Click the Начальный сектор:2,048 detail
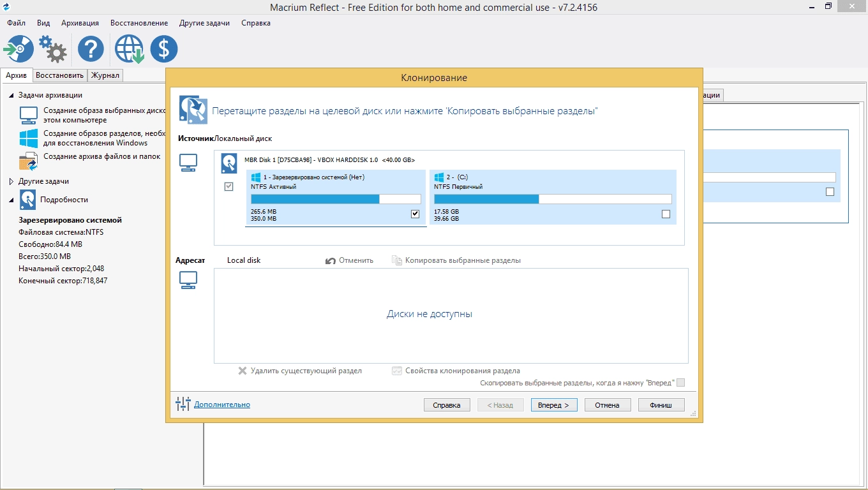 coord(61,269)
